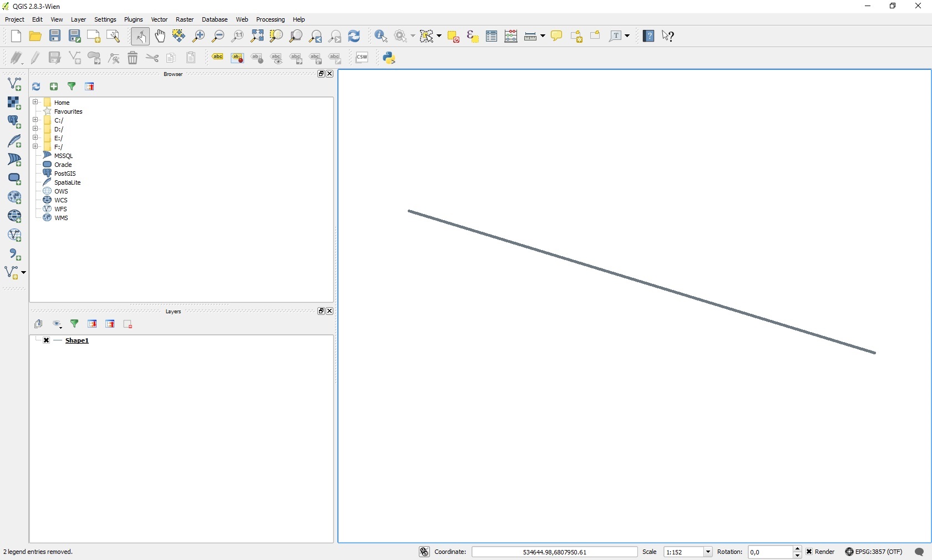Select the Pan Map hand tool
Image resolution: width=932 pixels, height=560 pixels.
[x=160, y=37]
